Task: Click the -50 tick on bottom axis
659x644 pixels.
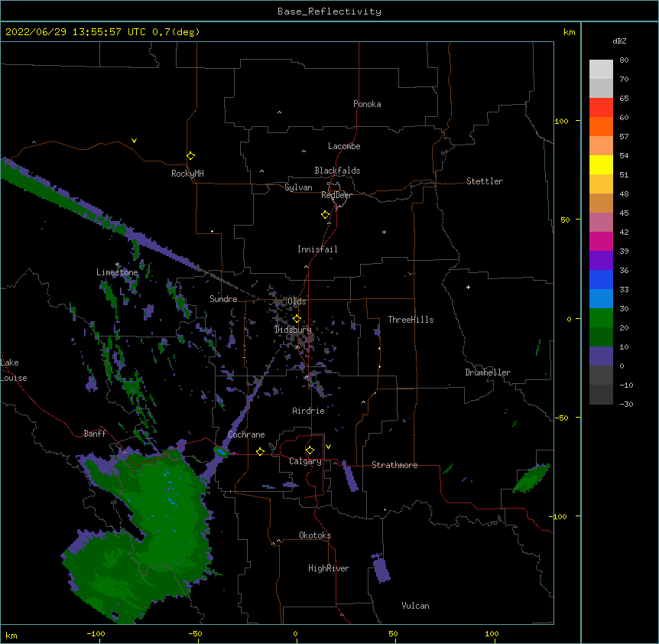Action: point(195,633)
